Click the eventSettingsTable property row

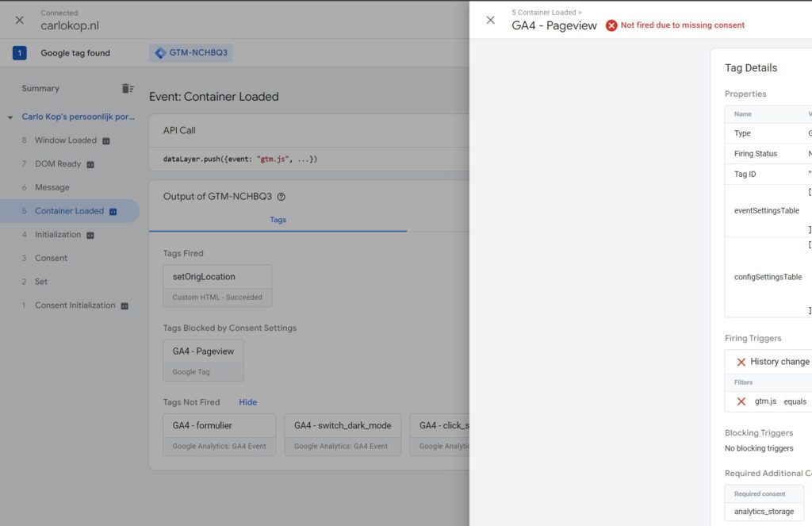[x=768, y=211]
